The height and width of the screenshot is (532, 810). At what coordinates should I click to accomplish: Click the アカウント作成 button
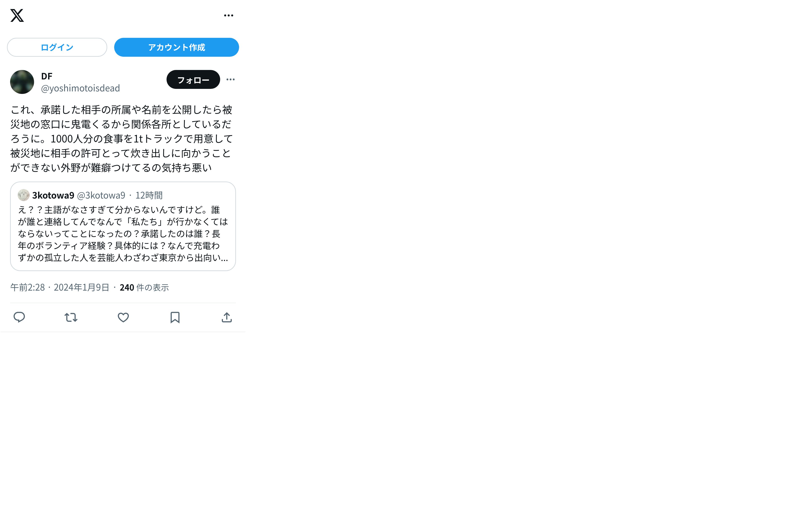coord(176,47)
